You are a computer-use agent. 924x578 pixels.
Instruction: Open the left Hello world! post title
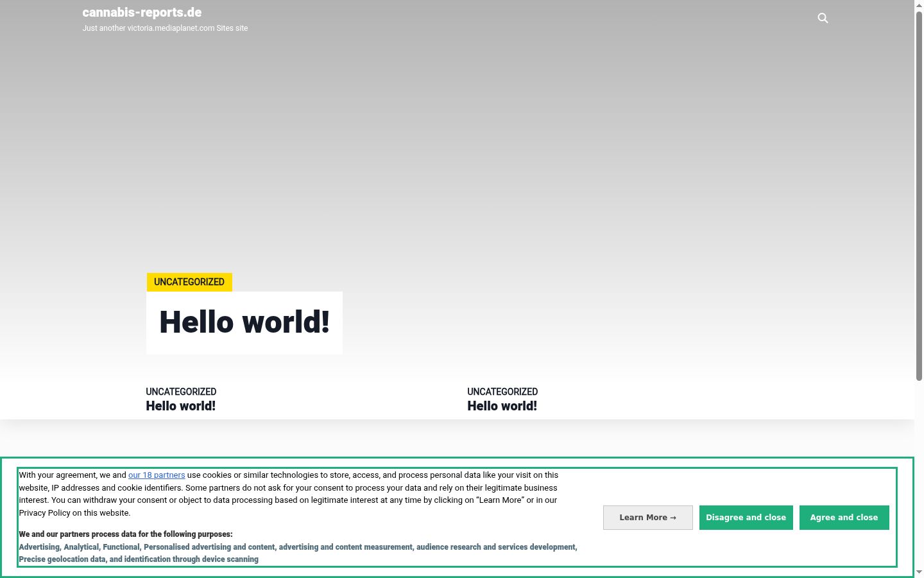[180, 406]
